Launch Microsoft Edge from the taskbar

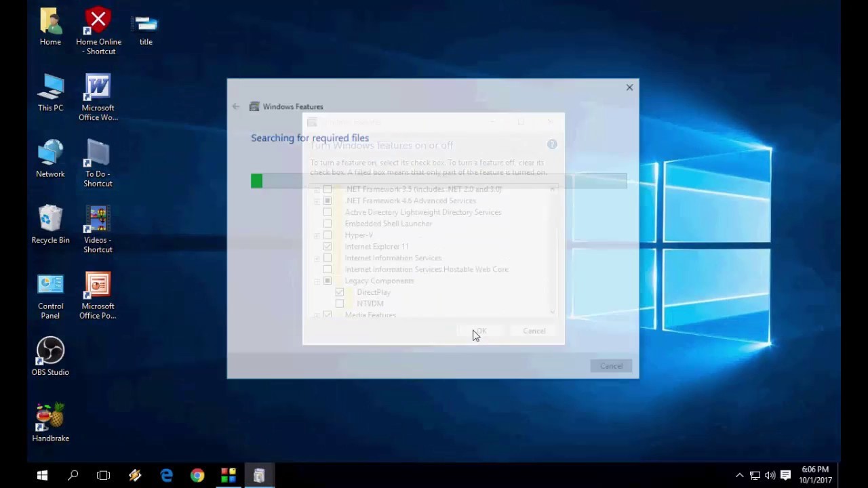(x=166, y=475)
